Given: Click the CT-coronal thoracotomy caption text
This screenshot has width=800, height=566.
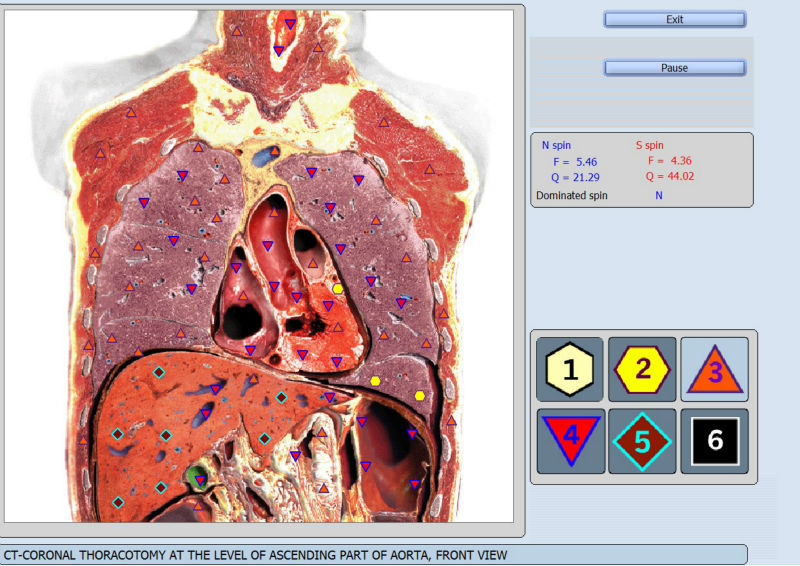Looking at the screenshot, I should 255,555.
